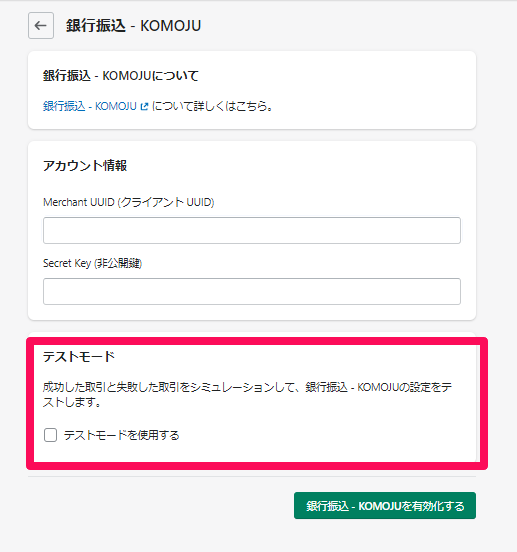Click the external-link icon beside KOMOJU link
This screenshot has width=517, height=552.
[x=144, y=106]
